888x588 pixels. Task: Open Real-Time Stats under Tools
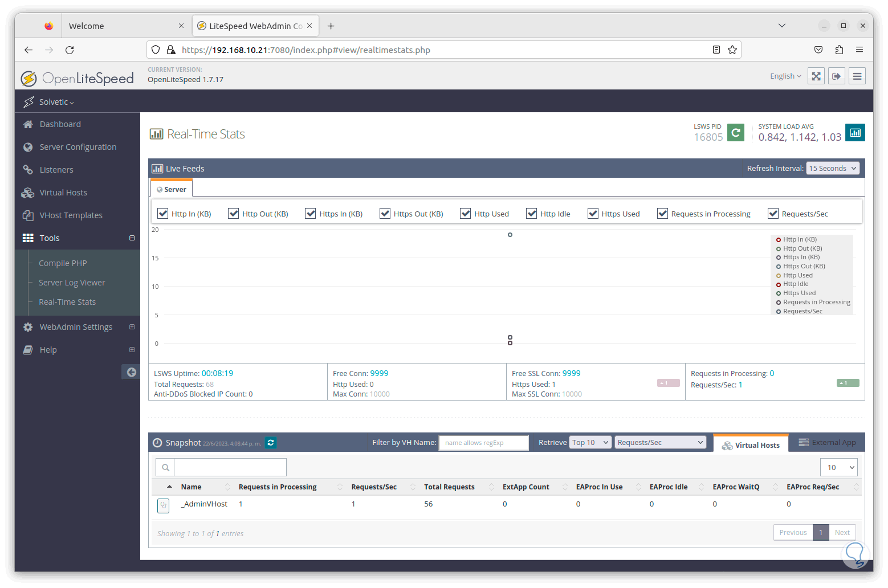67,302
